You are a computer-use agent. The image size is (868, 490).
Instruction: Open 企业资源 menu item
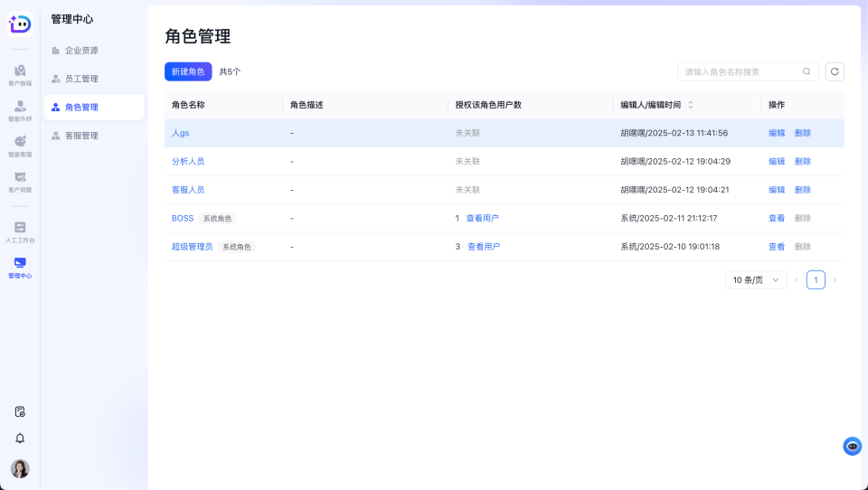click(x=81, y=51)
